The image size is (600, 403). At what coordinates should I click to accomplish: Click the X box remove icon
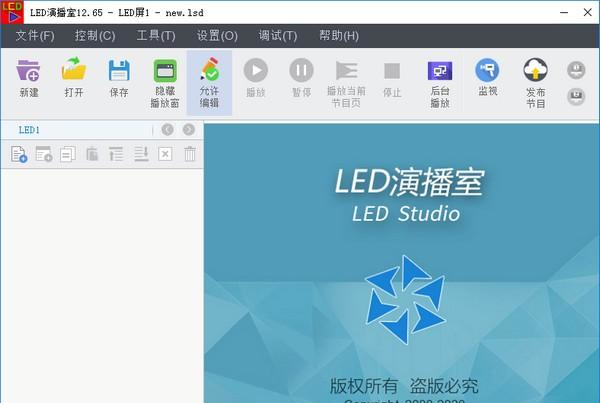(x=165, y=154)
